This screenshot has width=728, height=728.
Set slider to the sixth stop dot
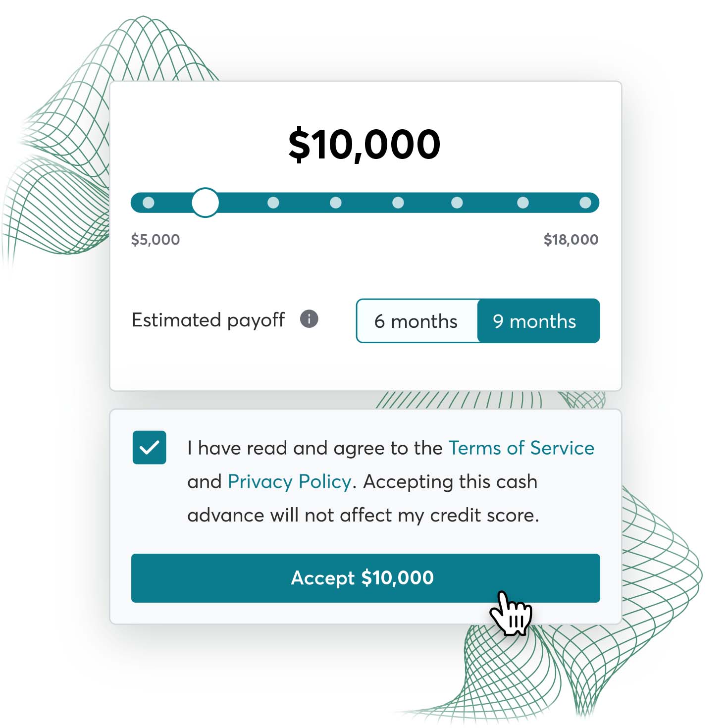click(457, 203)
